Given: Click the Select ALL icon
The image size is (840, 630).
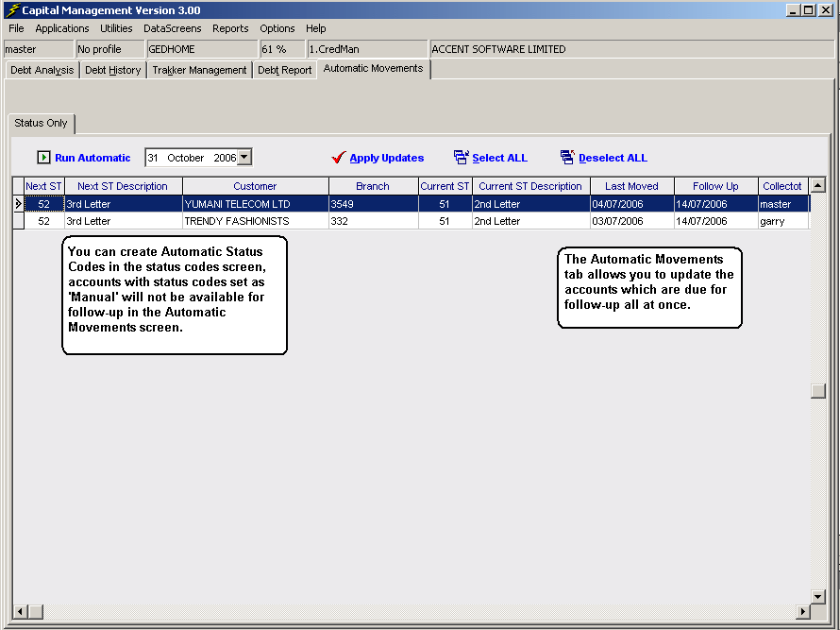Looking at the screenshot, I should (461, 157).
